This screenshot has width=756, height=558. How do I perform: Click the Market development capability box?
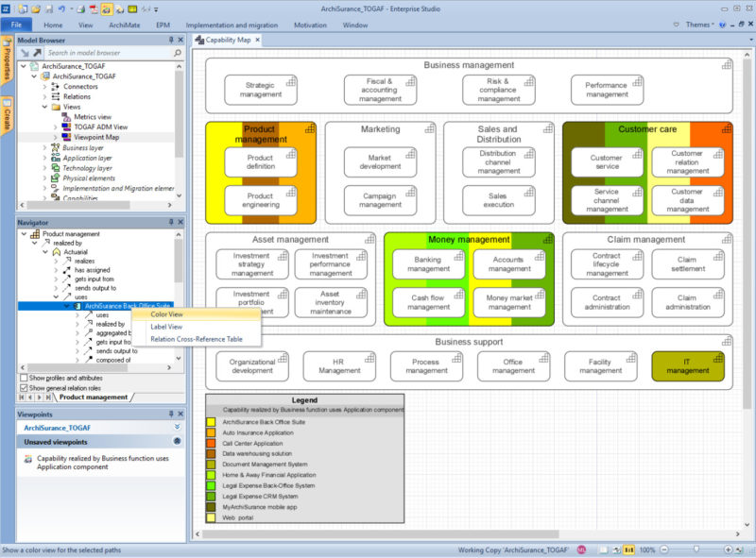[380, 161]
